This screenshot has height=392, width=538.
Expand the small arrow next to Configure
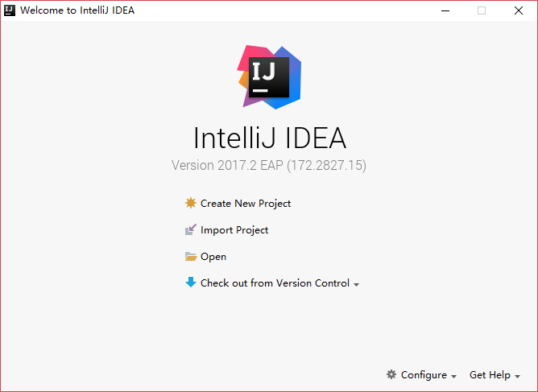pos(453,376)
